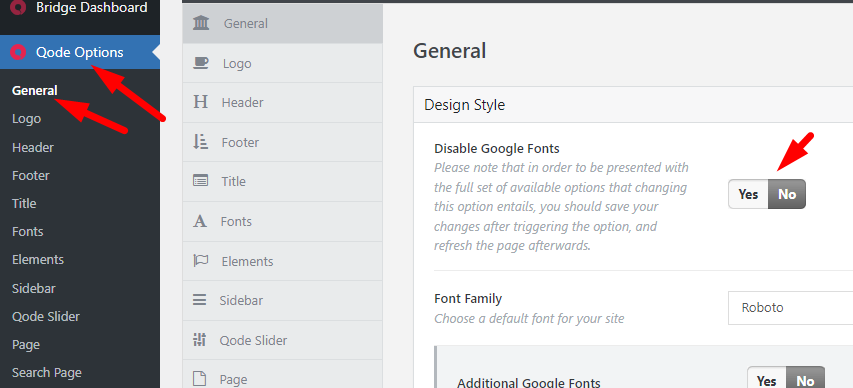Switch to the Sidebar options tab
Screen dimensions: 853x388
pyautogui.click(x=282, y=300)
